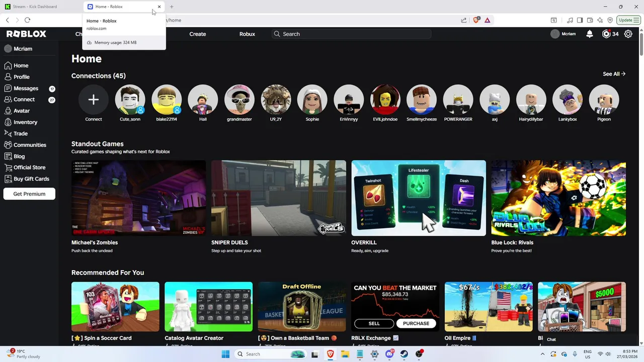Screen dimensions: 644x362
Task: Open Trade in the left sidebar
Action: coord(16,134)
